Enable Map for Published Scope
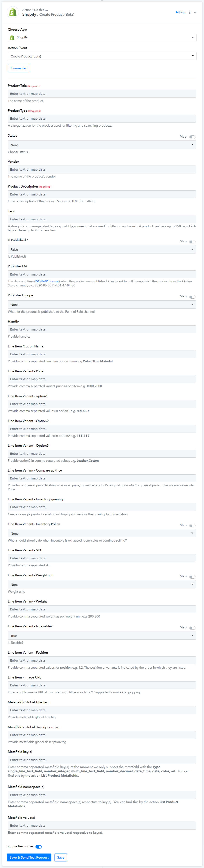This screenshot has width=204, height=868. [x=192, y=297]
